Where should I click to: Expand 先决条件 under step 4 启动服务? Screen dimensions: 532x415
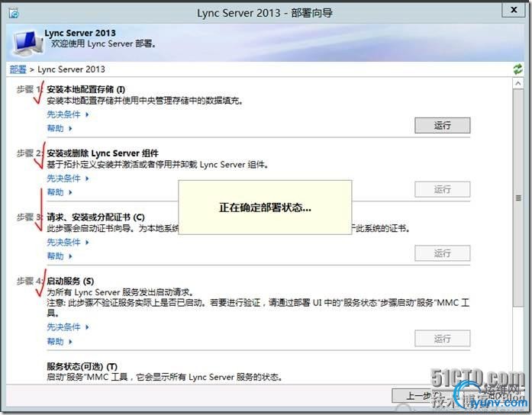[x=67, y=327]
